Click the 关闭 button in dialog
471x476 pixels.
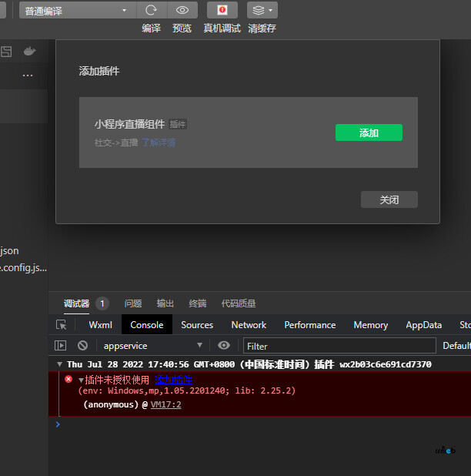coord(389,199)
